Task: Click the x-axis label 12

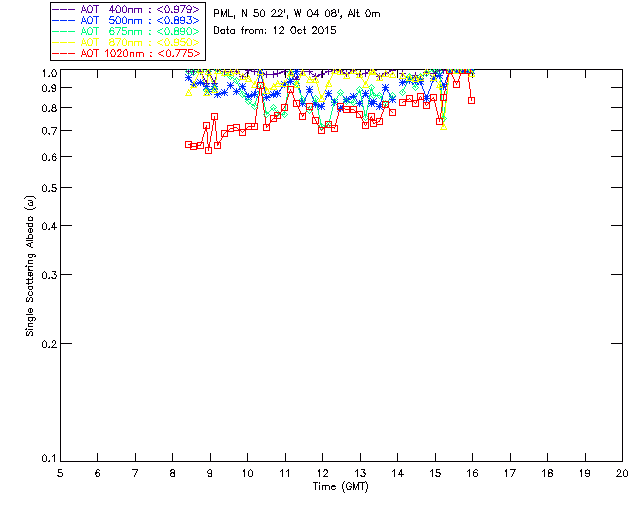Action: [322, 473]
